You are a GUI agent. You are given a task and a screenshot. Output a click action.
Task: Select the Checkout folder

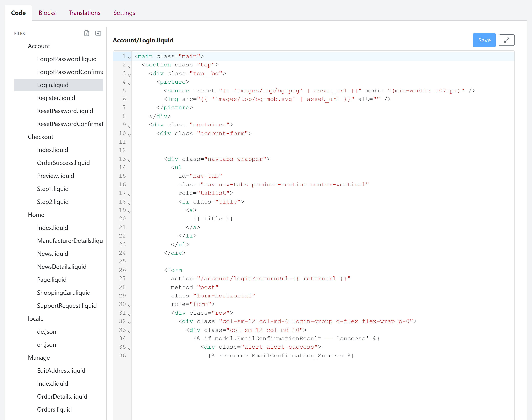41,137
